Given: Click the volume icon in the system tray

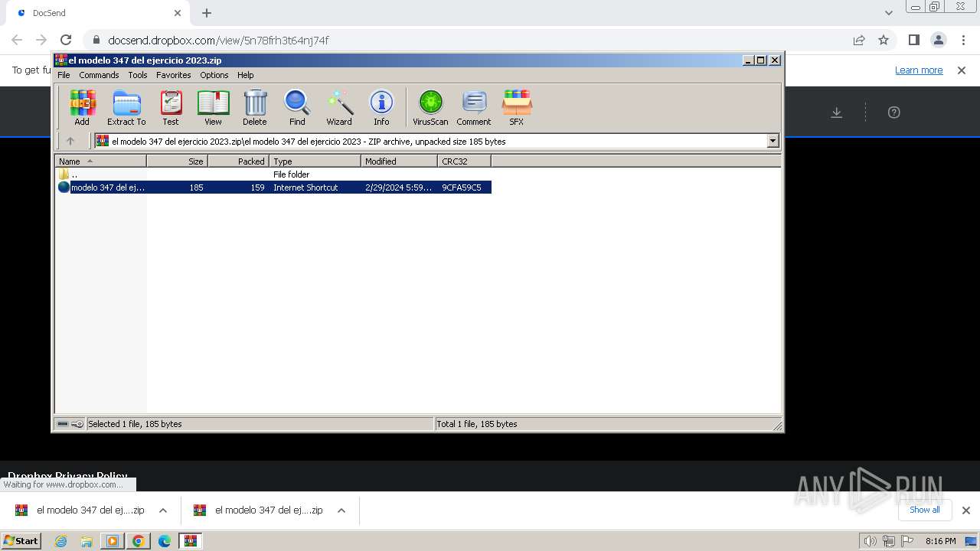Looking at the screenshot, I should point(870,541).
